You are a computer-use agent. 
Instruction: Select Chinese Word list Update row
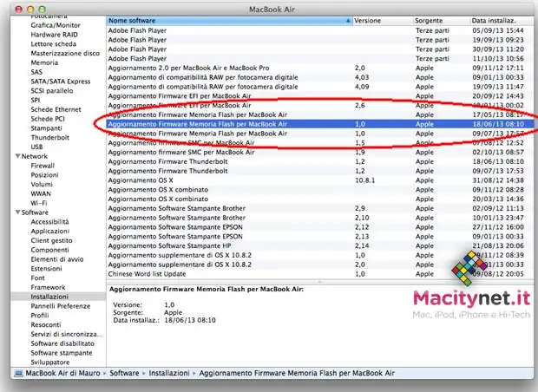[x=320, y=274]
